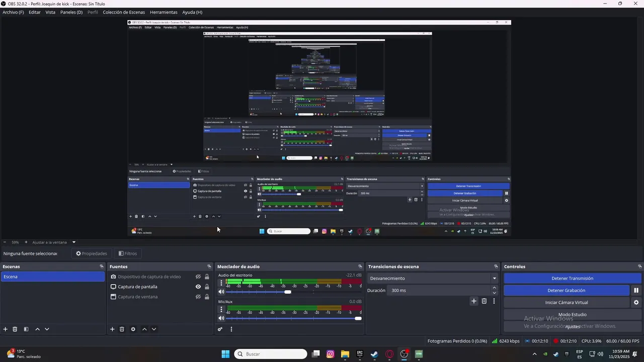Increase transition duration with up arrow
The height and width of the screenshot is (362, 644).
(494, 288)
